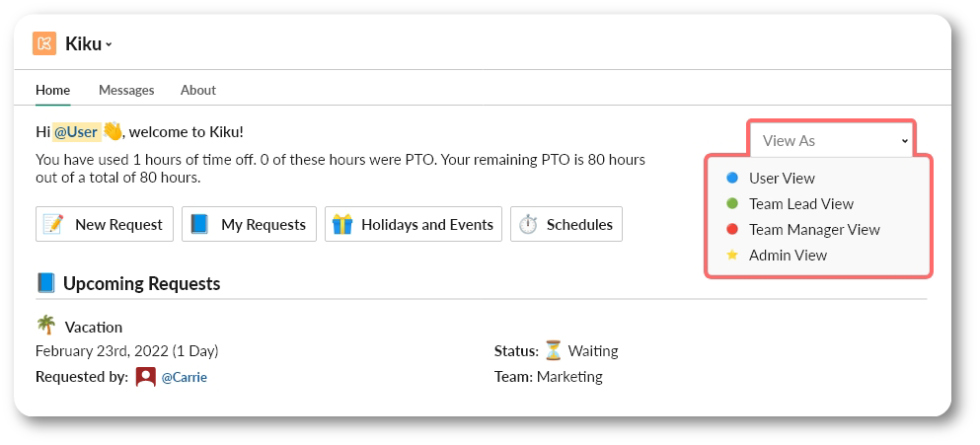Click the blue book icon beside Upcoming Requests
This screenshot has width=980, height=445.
(x=46, y=283)
